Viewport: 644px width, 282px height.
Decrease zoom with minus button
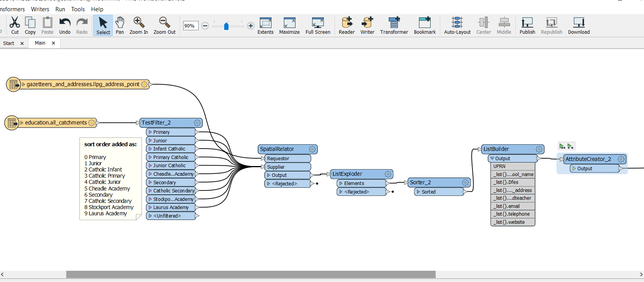tap(205, 26)
